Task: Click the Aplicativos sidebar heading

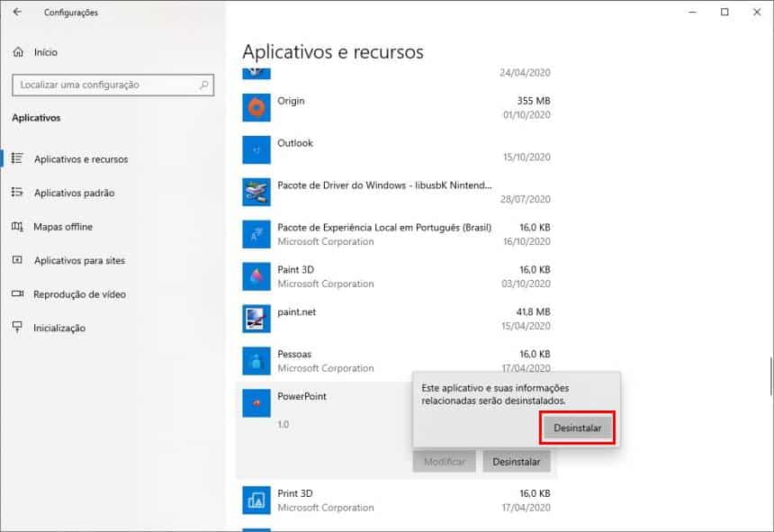Action: pyautogui.click(x=36, y=118)
